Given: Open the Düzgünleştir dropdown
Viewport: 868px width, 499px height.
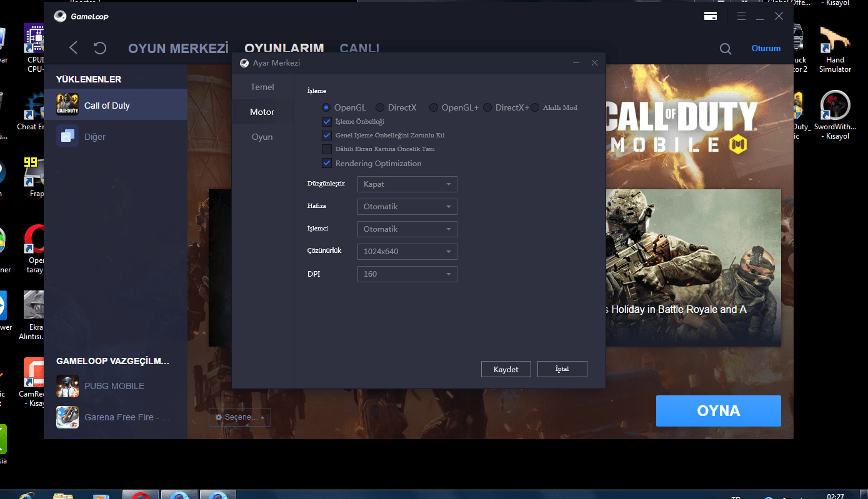Looking at the screenshot, I should point(407,184).
